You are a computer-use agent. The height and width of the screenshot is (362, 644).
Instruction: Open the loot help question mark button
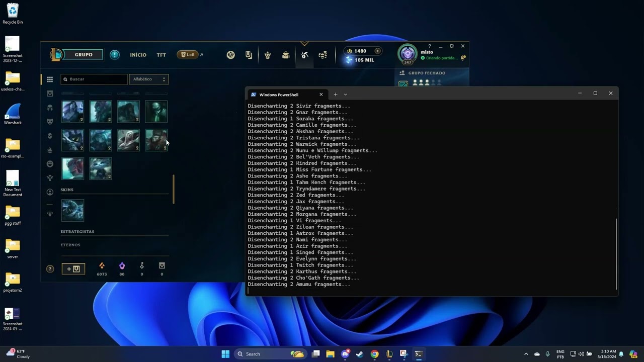50,269
